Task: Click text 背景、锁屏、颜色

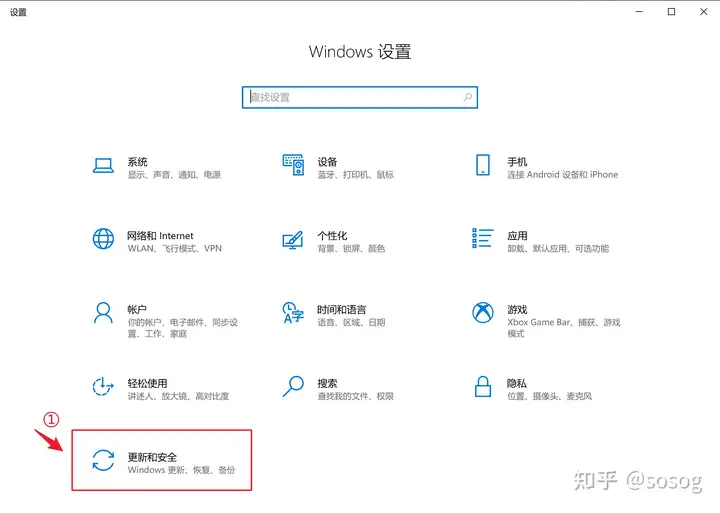Action: (x=351, y=248)
